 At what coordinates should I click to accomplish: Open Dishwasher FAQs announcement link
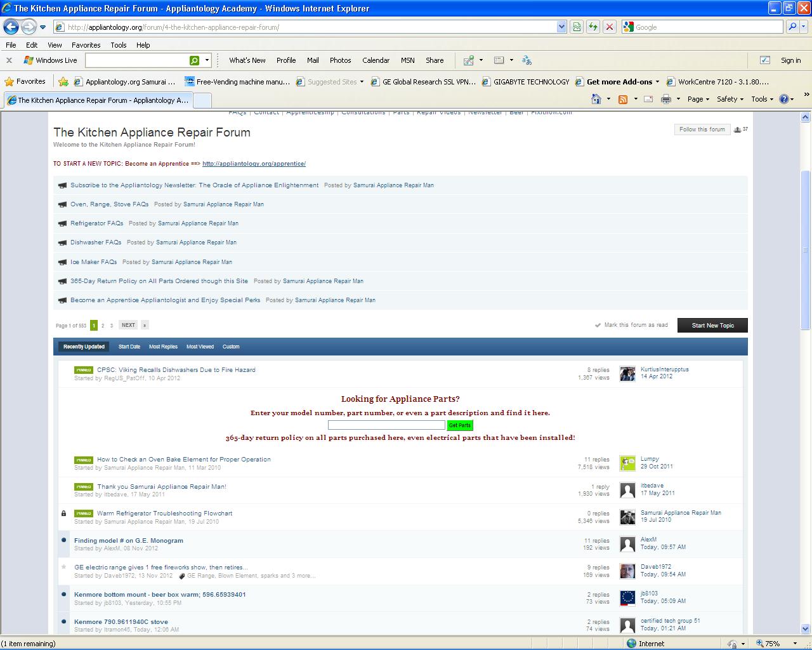pyautogui.click(x=96, y=242)
